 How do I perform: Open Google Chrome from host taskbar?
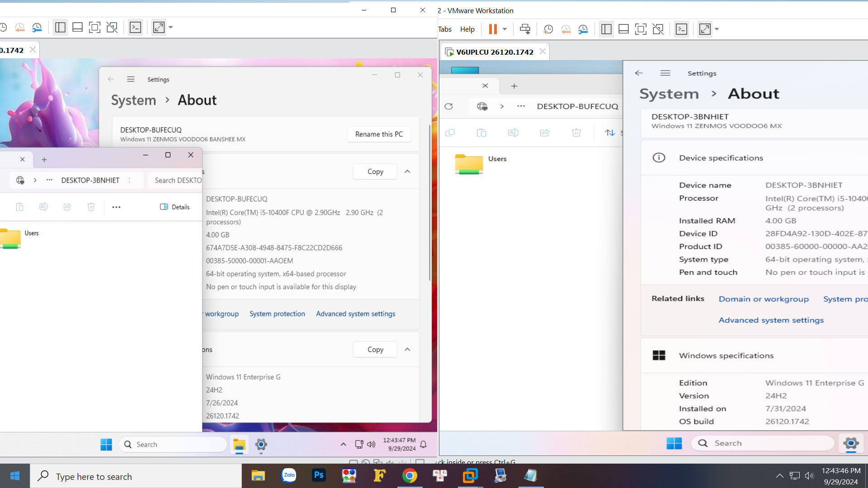410,475
